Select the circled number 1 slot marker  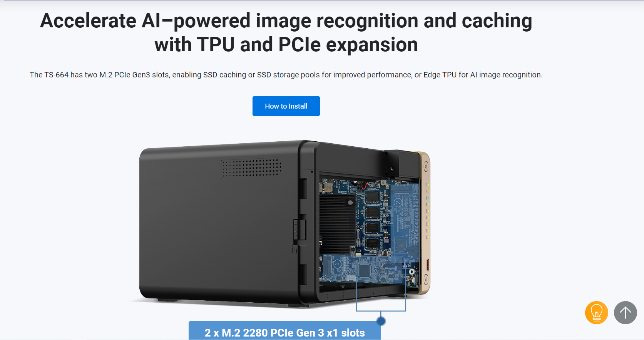click(x=337, y=264)
